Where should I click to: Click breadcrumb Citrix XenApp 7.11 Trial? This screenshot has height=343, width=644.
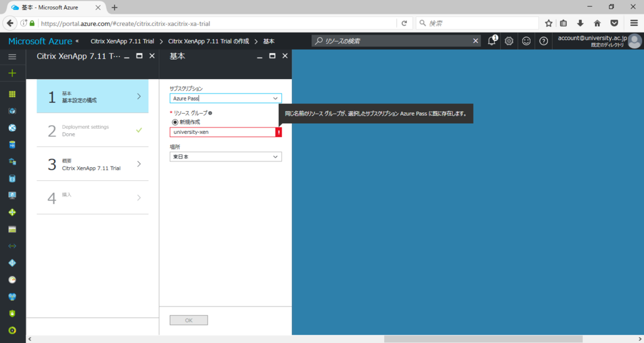(123, 41)
